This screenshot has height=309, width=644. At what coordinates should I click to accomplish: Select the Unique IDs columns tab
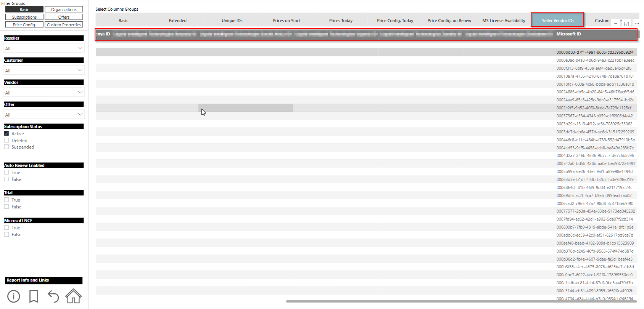click(232, 21)
